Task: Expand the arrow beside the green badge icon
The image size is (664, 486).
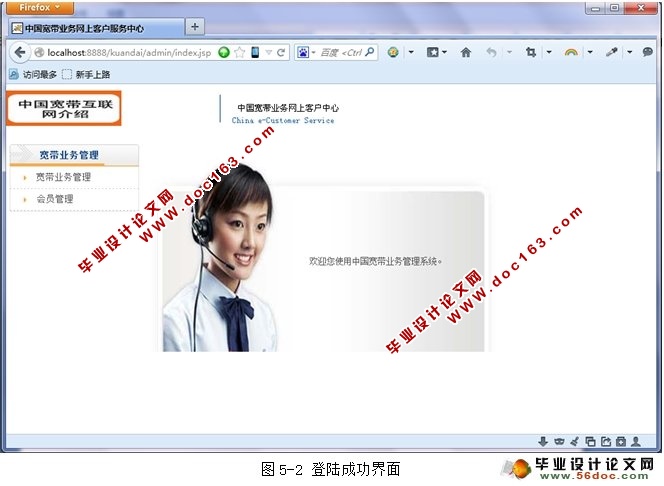Action: (x=411, y=52)
